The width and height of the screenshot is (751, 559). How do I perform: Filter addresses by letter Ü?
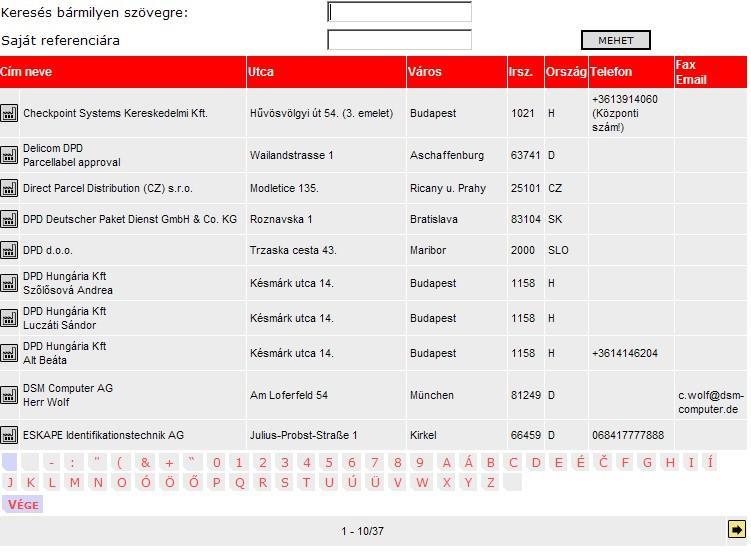[375, 483]
